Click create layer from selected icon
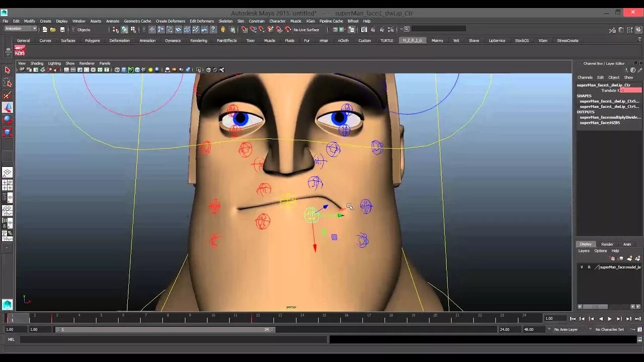The height and width of the screenshot is (362, 644). [637, 258]
